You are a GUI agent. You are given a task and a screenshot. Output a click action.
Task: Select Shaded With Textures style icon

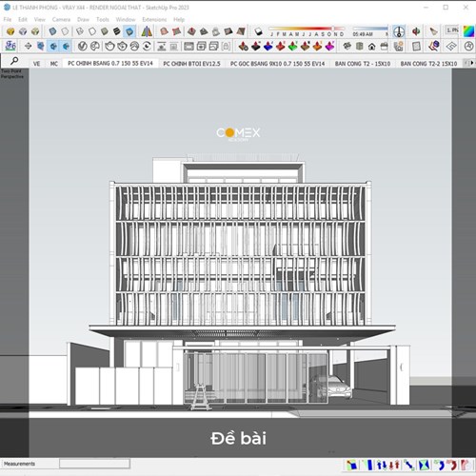117,31
